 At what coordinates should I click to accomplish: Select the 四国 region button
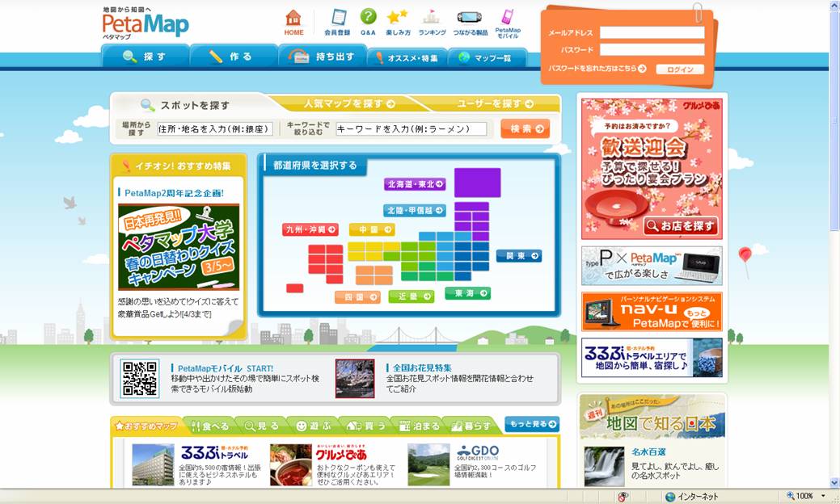pyautogui.click(x=357, y=297)
